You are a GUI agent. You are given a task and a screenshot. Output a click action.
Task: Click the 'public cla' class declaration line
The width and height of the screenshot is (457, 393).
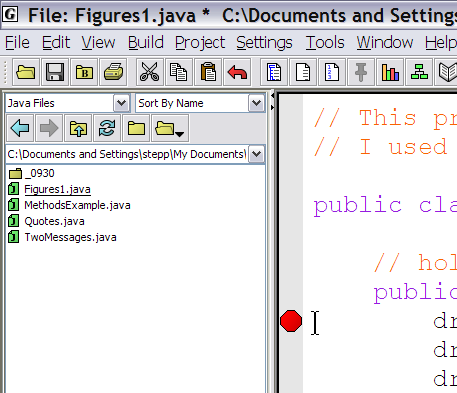tap(385, 205)
